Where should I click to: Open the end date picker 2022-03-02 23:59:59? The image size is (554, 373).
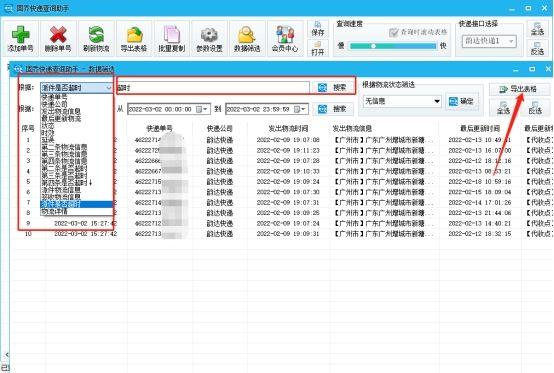coord(301,109)
